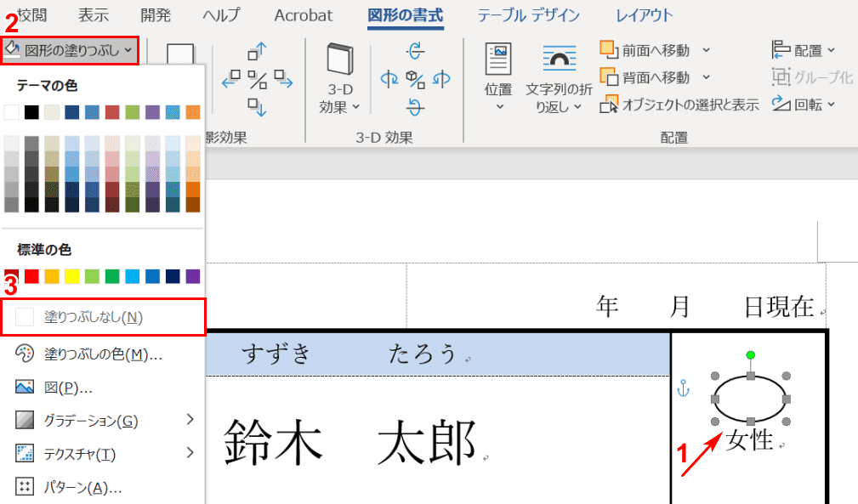Viewport: 858px width, 504px height.
Task: Open the 校閲 ribbon tab
Action: (x=31, y=15)
